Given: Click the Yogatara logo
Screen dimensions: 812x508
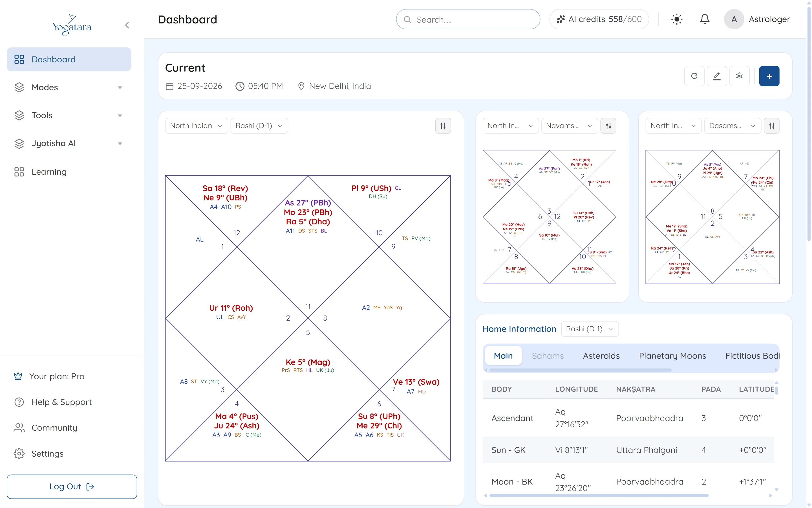Looking at the screenshot, I should [72, 25].
